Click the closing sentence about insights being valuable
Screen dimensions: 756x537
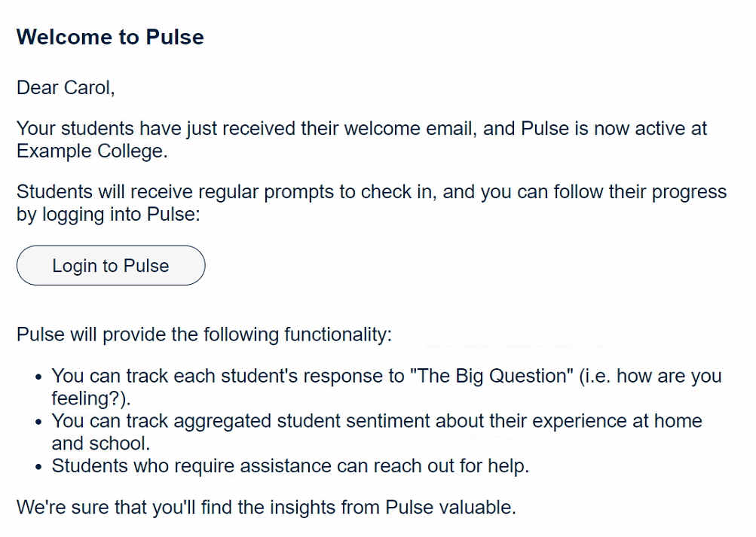[x=266, y=507]
